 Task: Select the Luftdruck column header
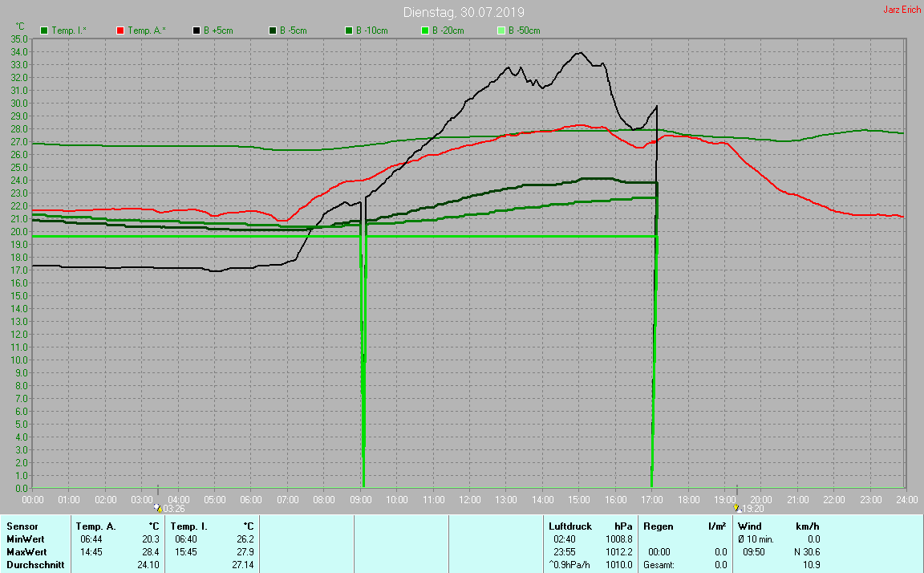click(570, 526)
